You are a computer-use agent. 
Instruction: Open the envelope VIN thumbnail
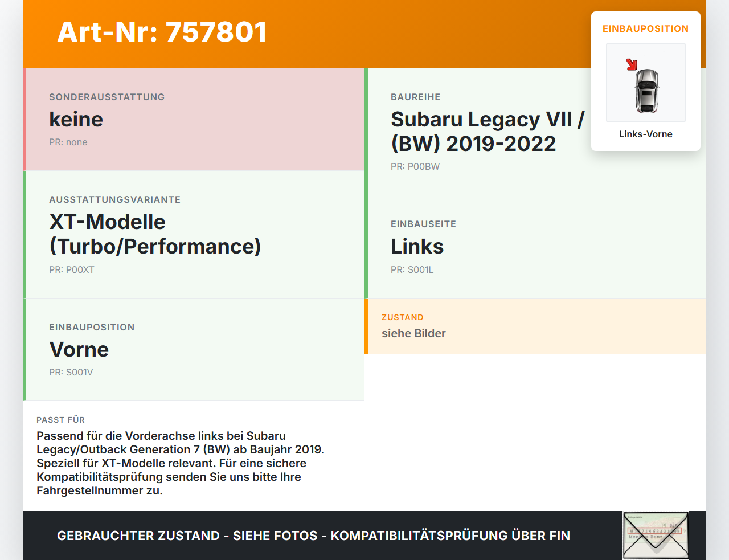click(x=656, y=536)
